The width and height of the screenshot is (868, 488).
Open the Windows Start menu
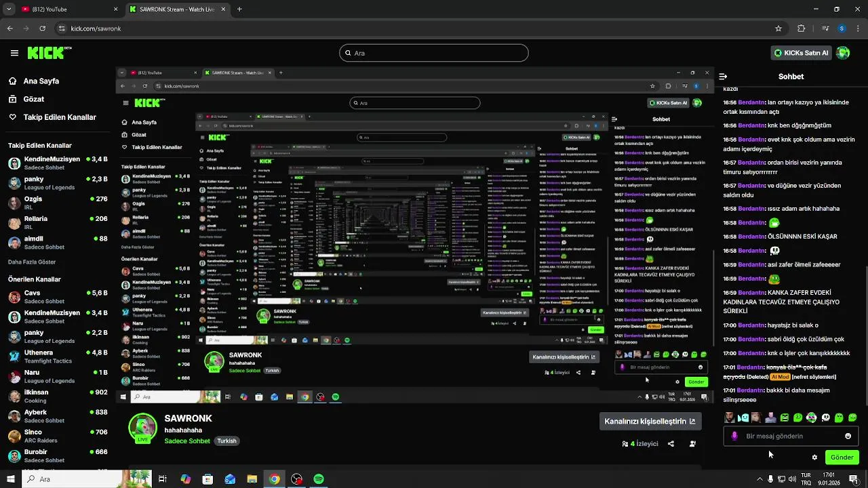(10, 479)
